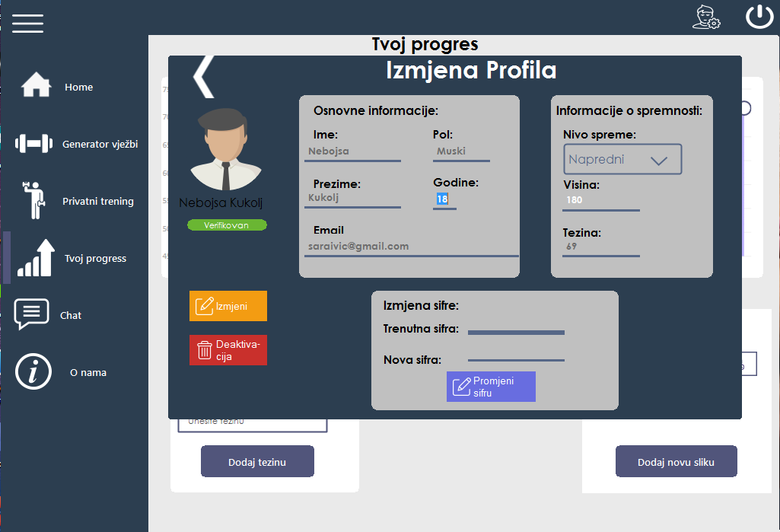The height and width of the screenshot is (532, 780).
Task: Click the Godine field showing 18
Action: click(x=444, y=199)
